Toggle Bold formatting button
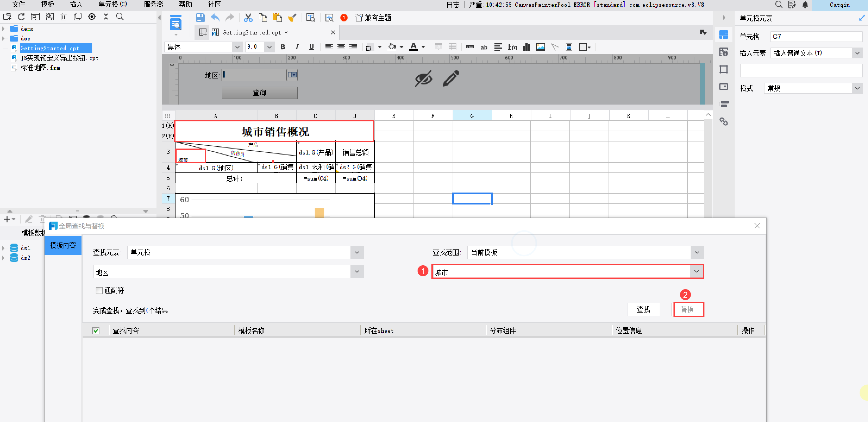This screenshot has height=422, width=868. click(283, 47)
